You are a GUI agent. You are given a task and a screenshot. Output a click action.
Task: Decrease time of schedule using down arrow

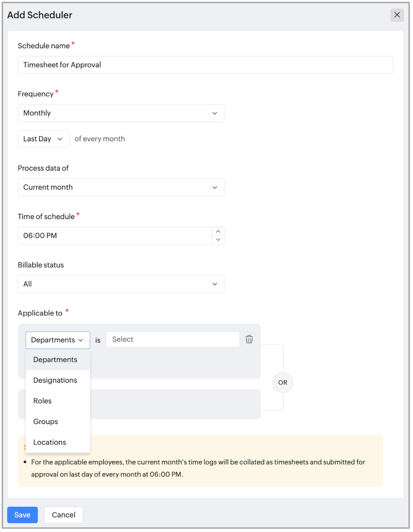click(x=218, y=240)
